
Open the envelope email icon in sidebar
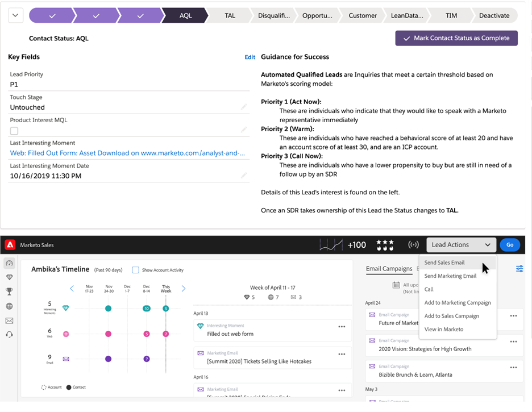click(10, 321)
